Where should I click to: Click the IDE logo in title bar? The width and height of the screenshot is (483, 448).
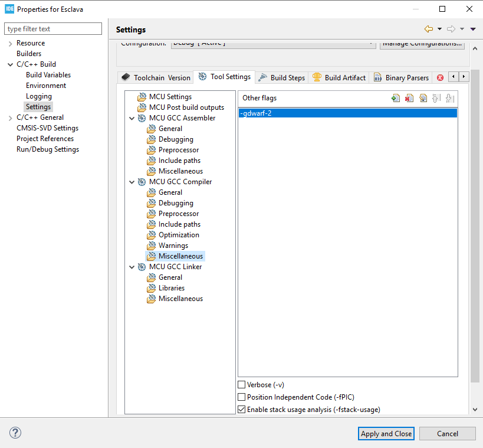coord(9,9)
